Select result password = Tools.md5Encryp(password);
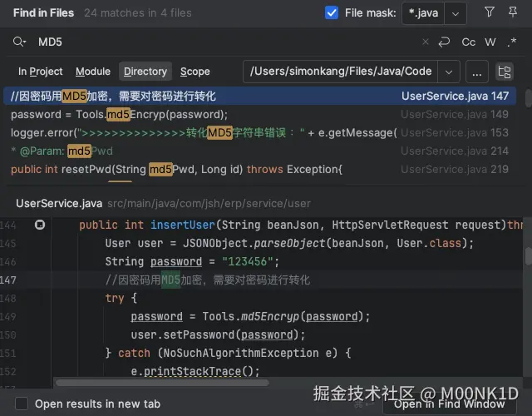This screenshot has height=416, width=532. click(x=260, y=115)
